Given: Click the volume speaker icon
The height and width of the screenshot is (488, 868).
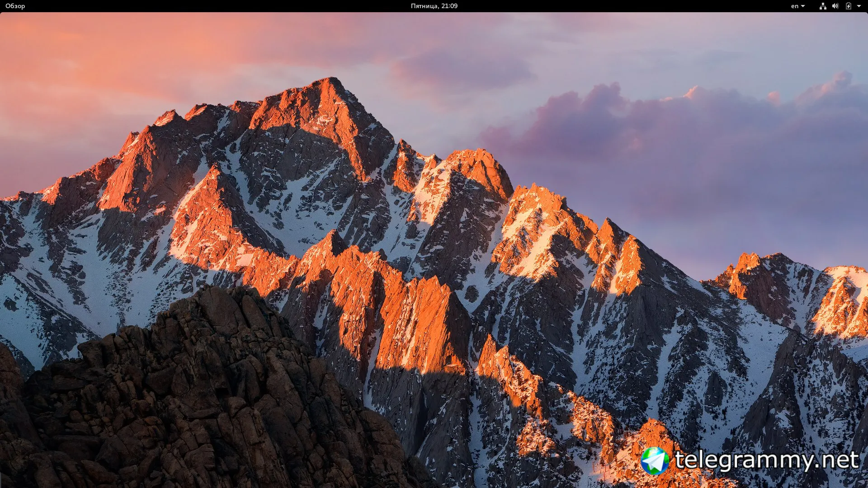Looking at the screenshot, I should (x=835, y=6).
